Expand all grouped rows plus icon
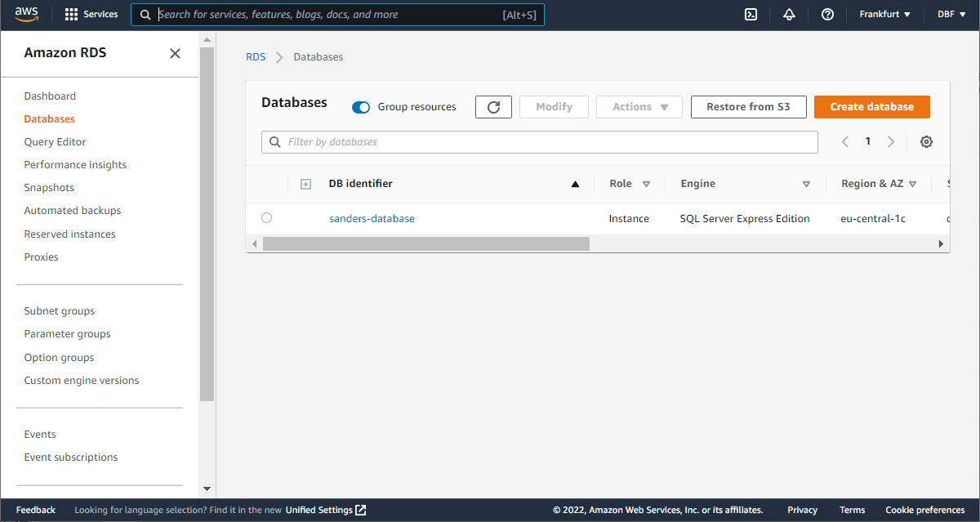The height and width of the screenshot is (522, 980). click(306, 185)
